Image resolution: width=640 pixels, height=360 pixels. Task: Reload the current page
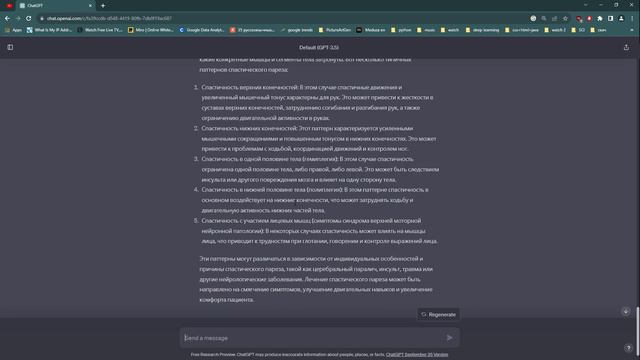(29, 18)
